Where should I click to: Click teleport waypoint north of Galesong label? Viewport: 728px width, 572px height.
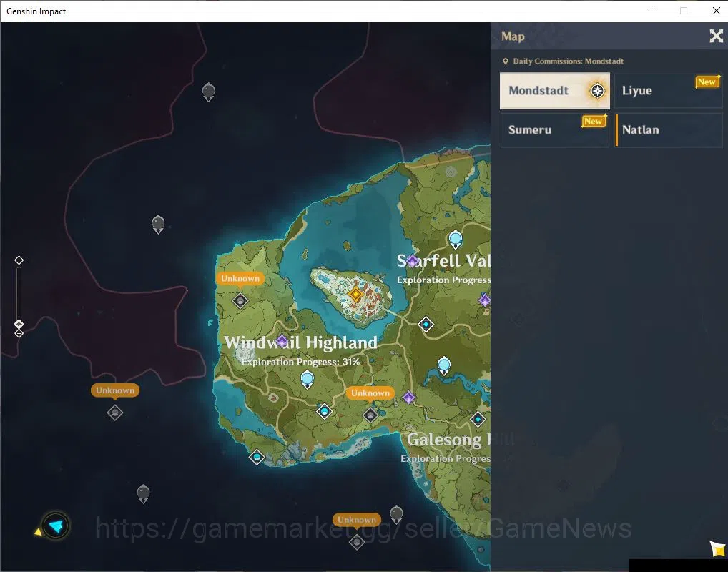point(444,366)
